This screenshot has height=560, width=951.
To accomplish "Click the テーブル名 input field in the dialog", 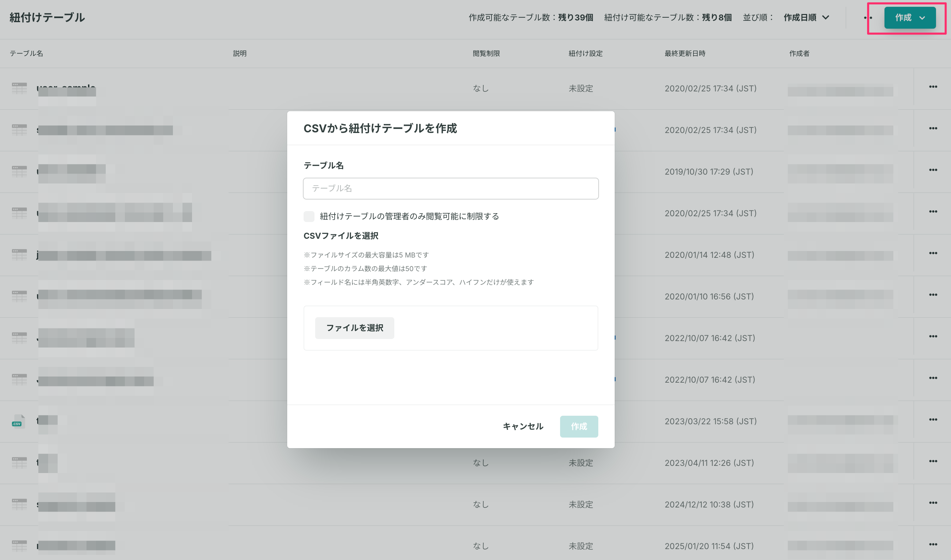I will [451, 188].
